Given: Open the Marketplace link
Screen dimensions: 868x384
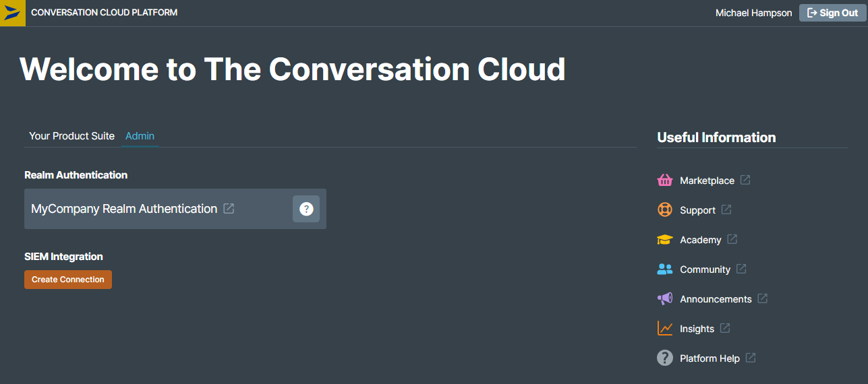Looking at the screenshot, I should pos(707,181).
